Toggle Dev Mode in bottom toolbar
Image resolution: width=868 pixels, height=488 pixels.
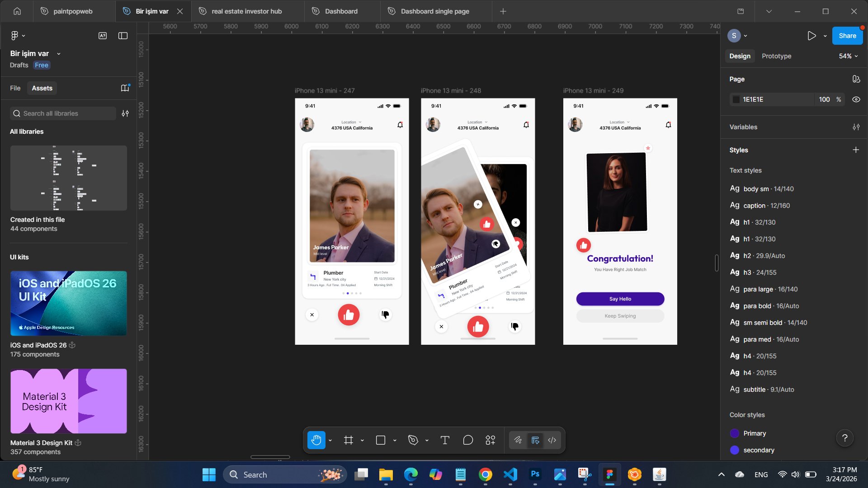[552, 440]
